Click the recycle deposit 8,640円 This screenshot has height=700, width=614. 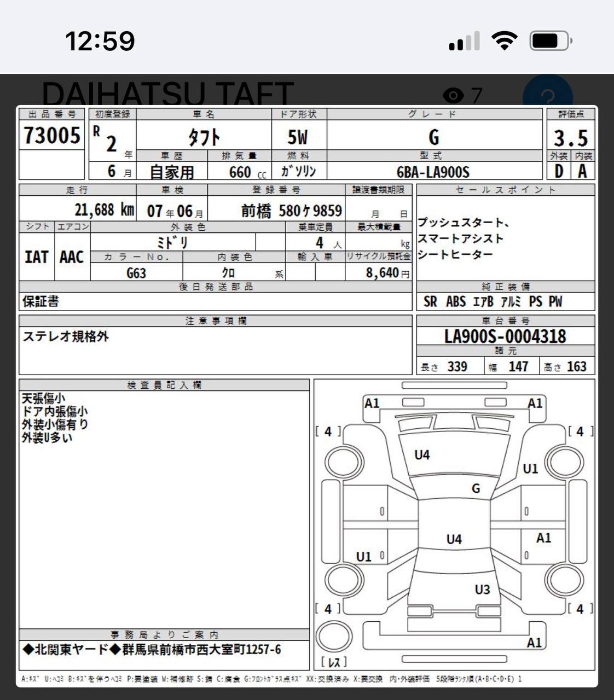[x=387, y=272]
